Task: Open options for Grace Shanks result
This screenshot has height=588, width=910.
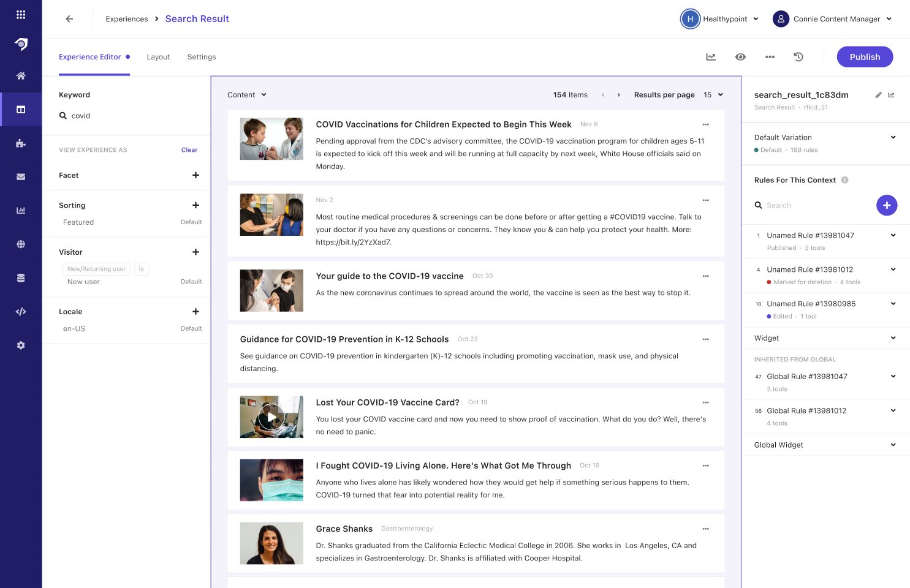Action: click(705, 529)
